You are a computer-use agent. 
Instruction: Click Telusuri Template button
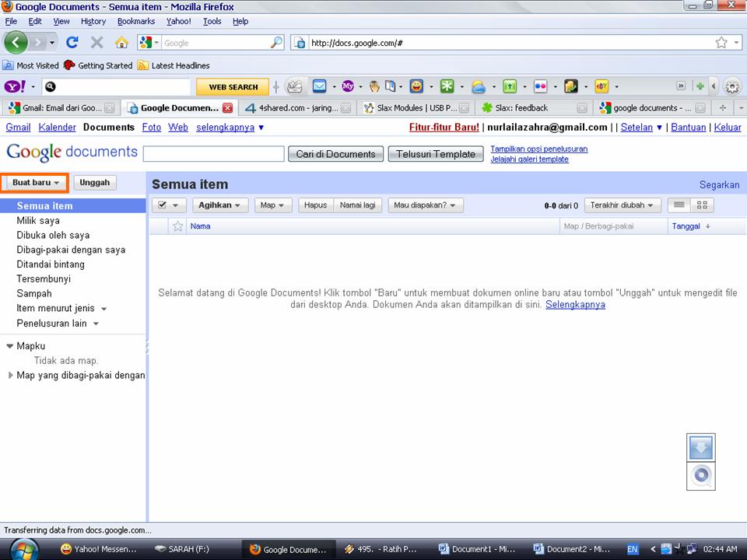[x=436, y=154]
